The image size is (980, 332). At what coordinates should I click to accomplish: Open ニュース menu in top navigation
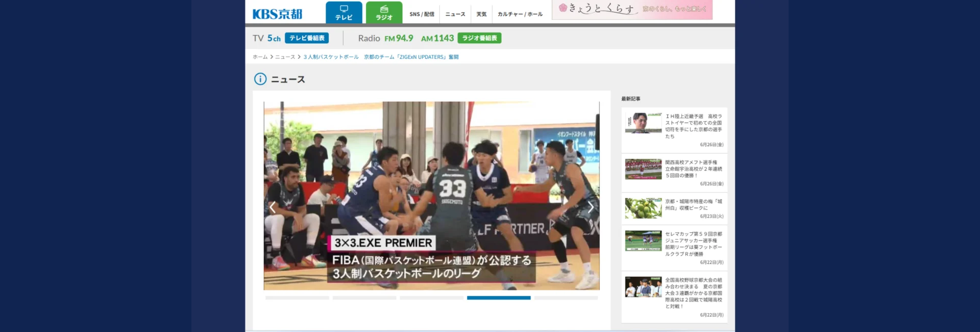455,14
